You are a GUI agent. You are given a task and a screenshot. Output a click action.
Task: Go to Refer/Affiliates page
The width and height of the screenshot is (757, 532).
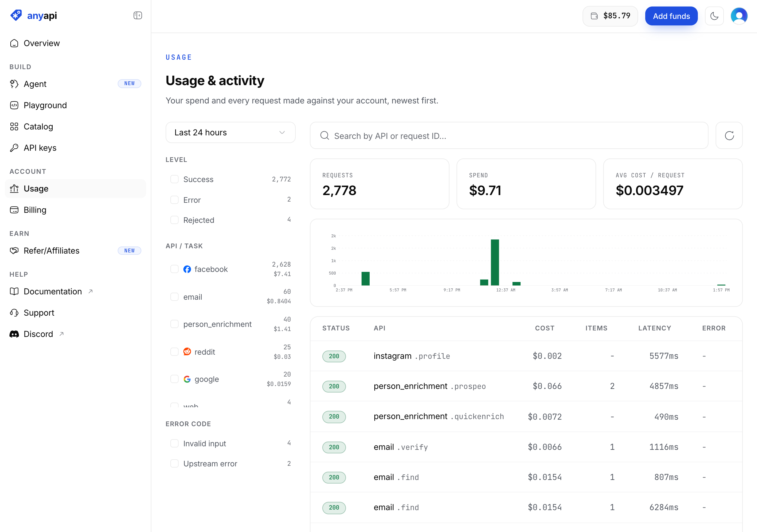tap(75, 251)
